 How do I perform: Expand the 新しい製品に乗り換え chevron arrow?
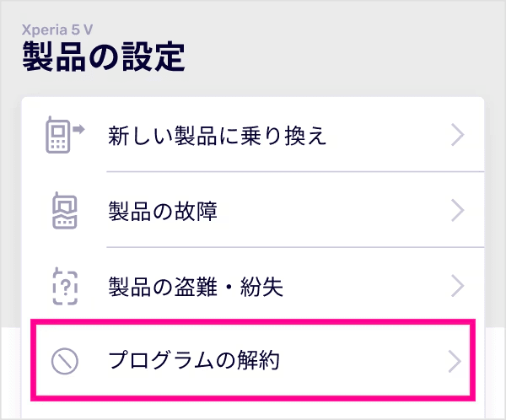coord(457,135)
